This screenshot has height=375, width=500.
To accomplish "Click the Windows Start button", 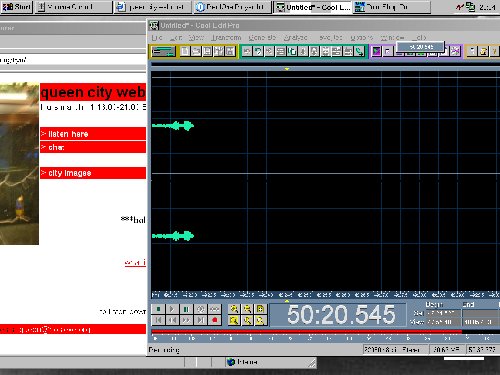I will [x=17, y=7].
